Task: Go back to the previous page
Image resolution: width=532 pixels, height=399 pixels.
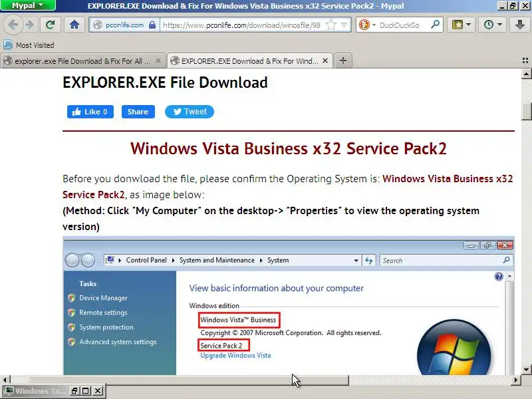Action: (13, 25)
